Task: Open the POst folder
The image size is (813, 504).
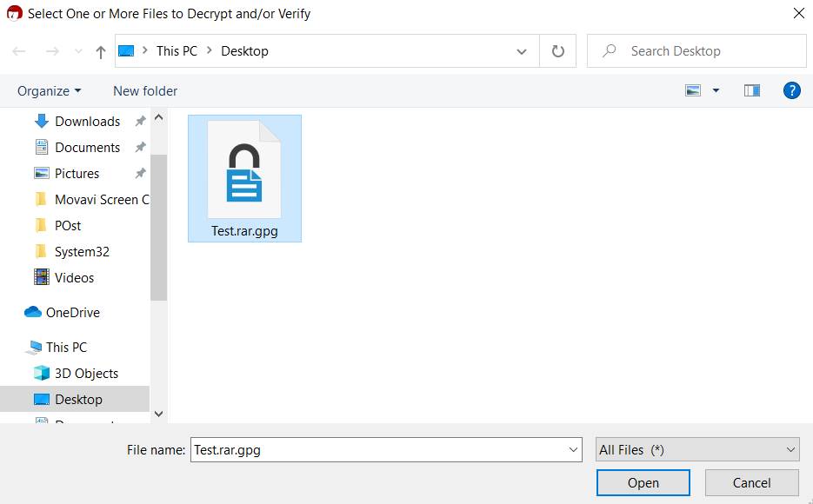Action: 68,225
